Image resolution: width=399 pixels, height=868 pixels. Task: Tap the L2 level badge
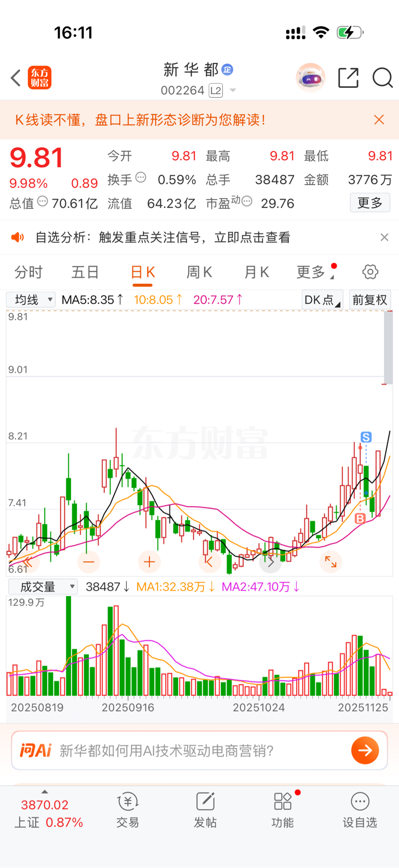click(x=216, y=90)
